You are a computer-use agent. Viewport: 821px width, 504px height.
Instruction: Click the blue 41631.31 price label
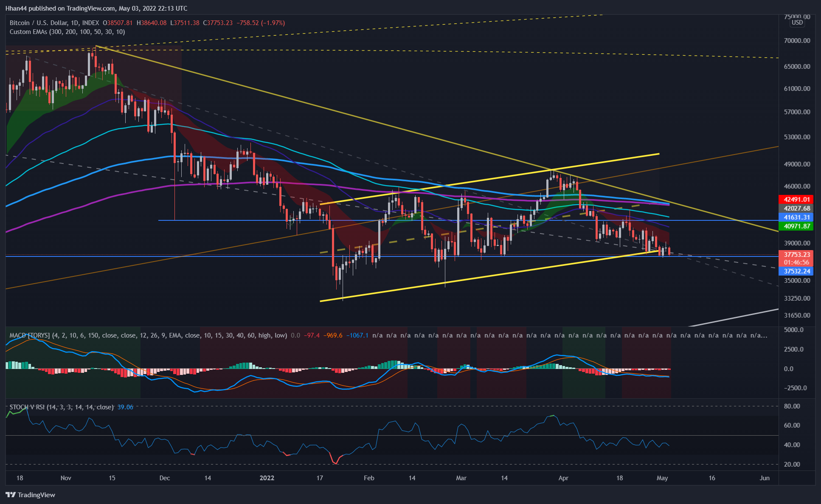[x=796, y=217]
